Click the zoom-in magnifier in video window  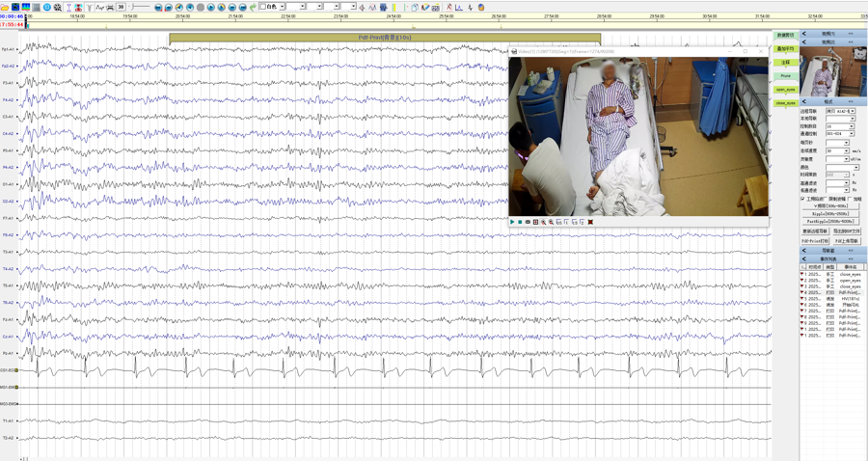tap(543, 222)
